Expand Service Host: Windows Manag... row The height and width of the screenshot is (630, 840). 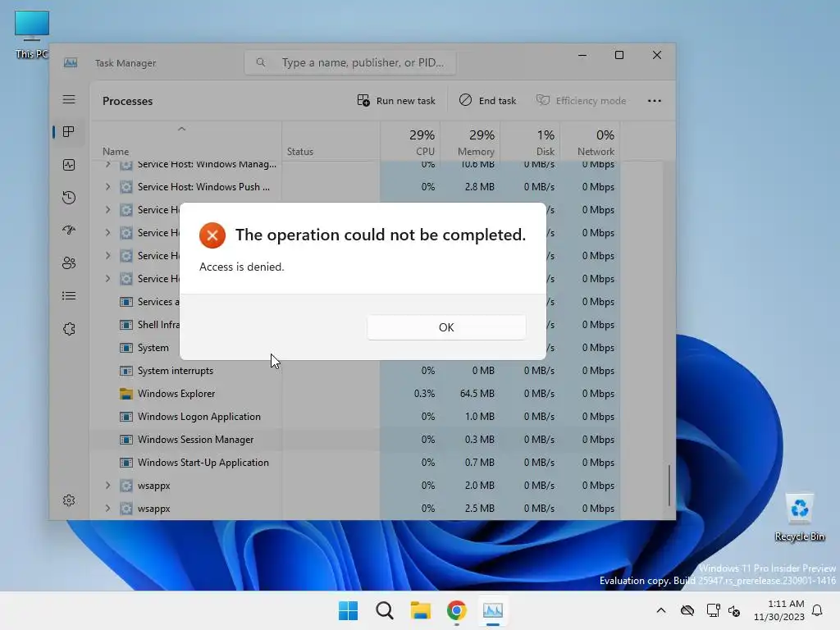(107, 164)
